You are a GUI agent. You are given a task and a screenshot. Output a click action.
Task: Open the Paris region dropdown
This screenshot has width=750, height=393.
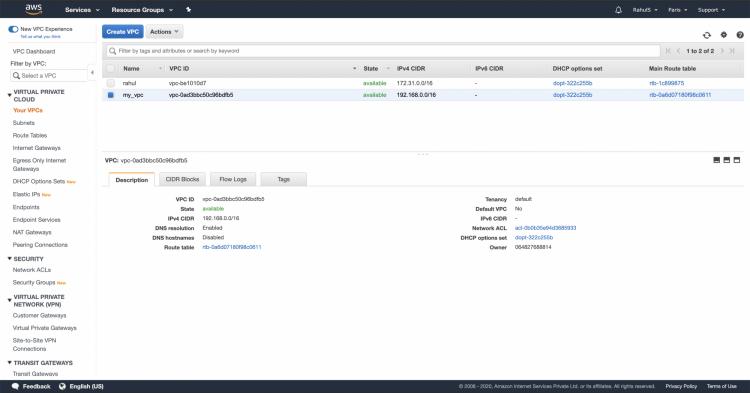coord(677,10)
